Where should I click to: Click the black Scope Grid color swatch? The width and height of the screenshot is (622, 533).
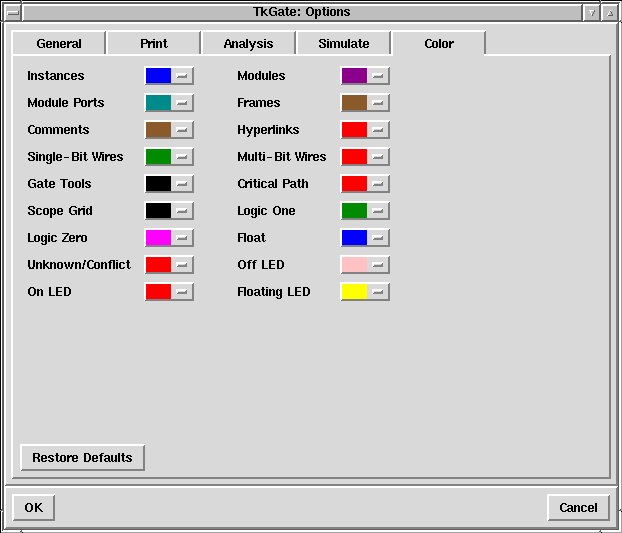[158, 211]
